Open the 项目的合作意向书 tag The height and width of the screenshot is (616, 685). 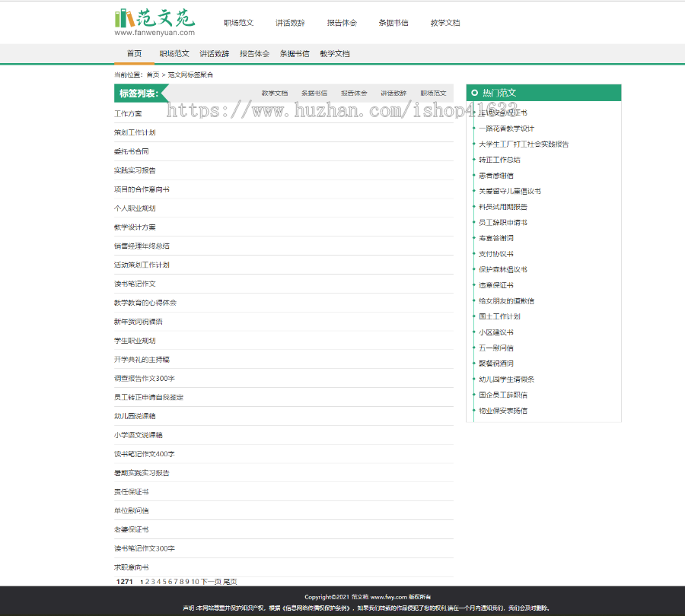(x=142, y=189)
